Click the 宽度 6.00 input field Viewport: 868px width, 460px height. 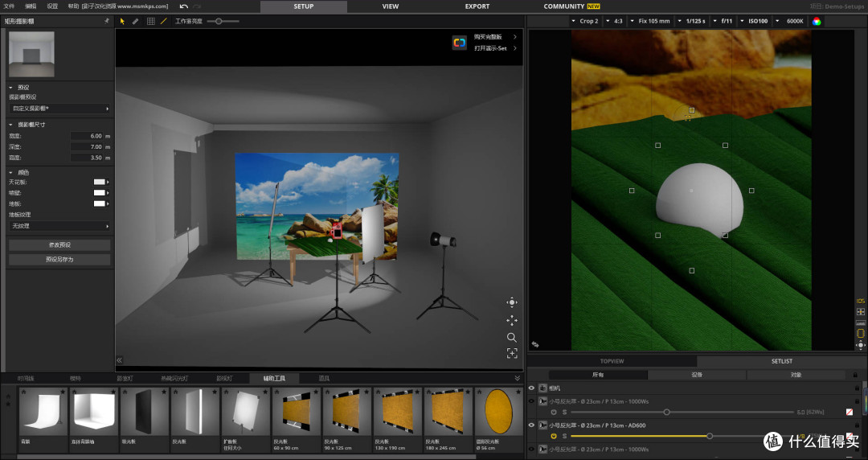[88, 136]
